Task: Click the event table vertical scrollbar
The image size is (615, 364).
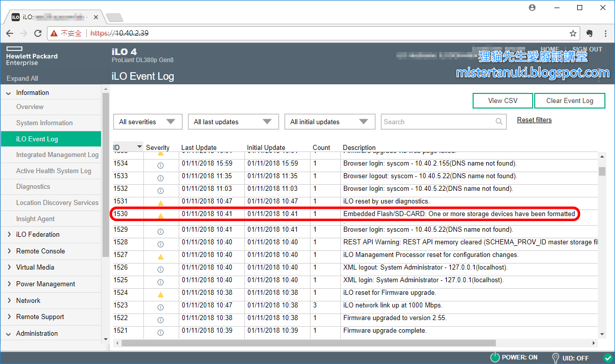Action: click(602, 171)
